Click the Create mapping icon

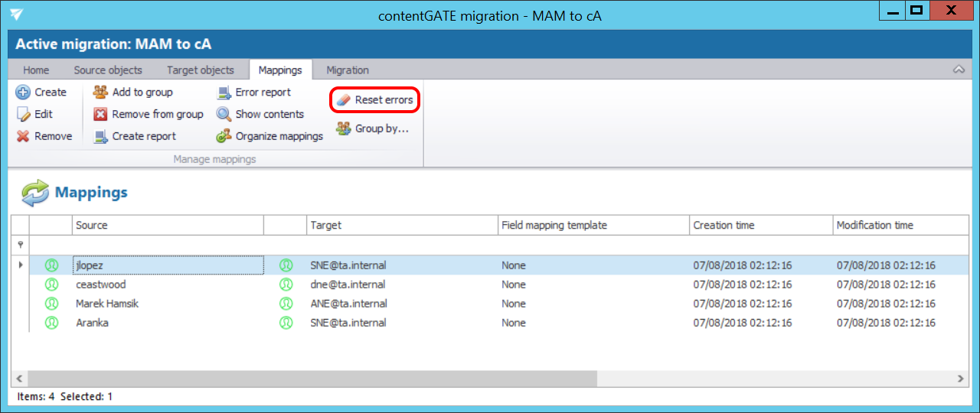tap(23, 93)
